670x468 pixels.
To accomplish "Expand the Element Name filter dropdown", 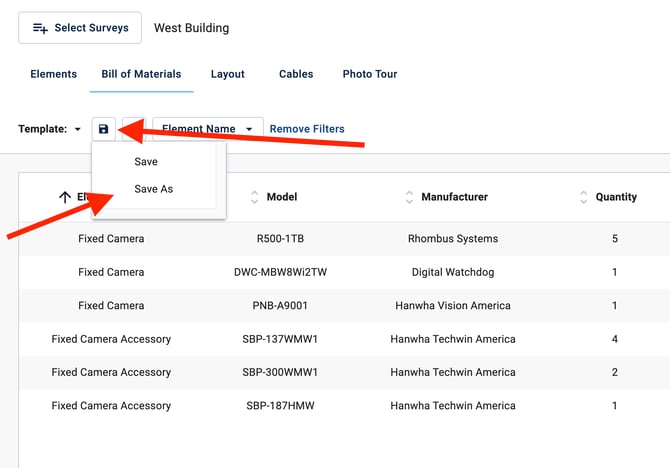I will [x=249, y=129].
